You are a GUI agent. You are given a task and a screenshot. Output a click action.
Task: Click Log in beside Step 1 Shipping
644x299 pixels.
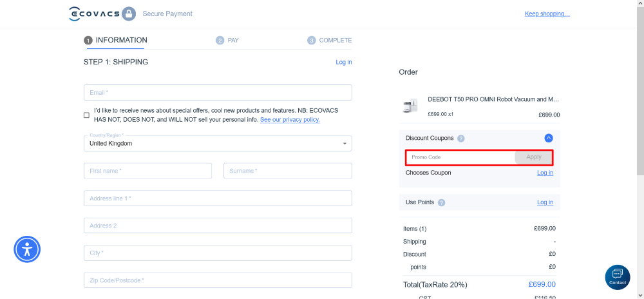tap(344, 62)
